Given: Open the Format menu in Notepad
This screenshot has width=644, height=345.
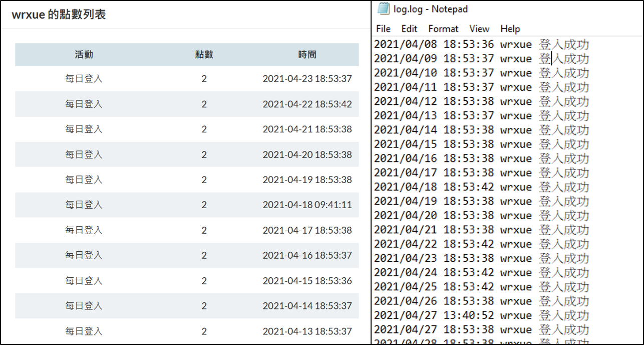Looking at the screenshot, I should 443,29.
